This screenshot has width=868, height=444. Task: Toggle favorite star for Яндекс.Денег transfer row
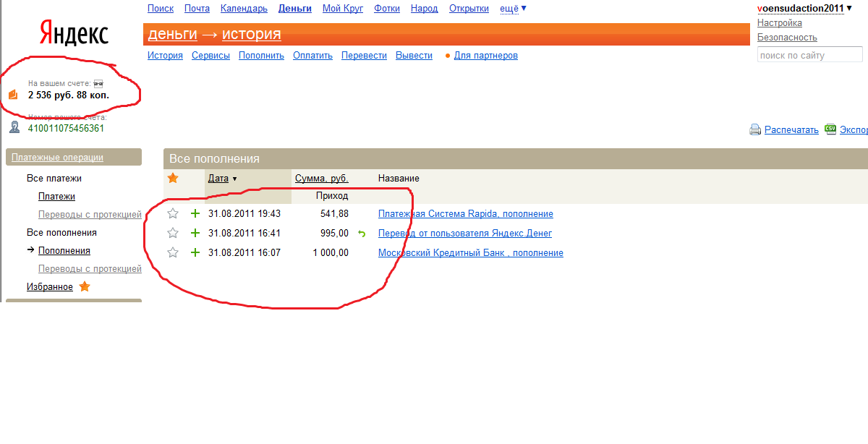pos(173,233)
